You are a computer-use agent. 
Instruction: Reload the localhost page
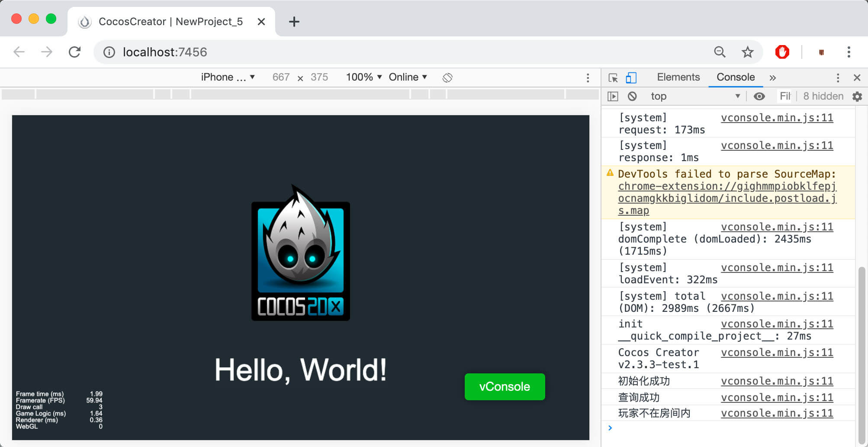point(75,52)
